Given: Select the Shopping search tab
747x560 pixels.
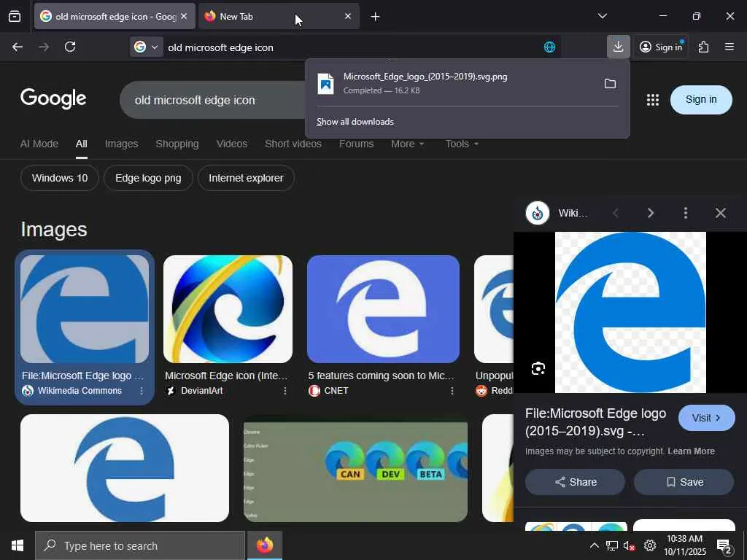Looking at the screenshot, I should pos(177,144).
